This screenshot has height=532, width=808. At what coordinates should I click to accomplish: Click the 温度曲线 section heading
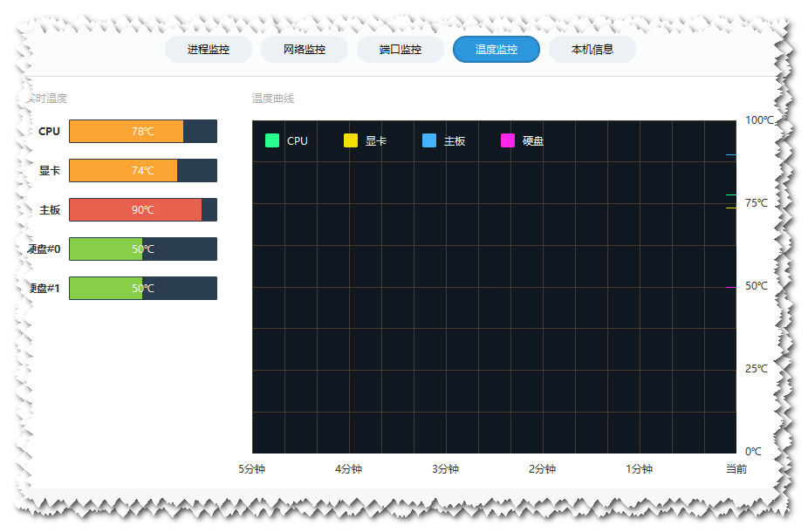[x=273, y=98]
